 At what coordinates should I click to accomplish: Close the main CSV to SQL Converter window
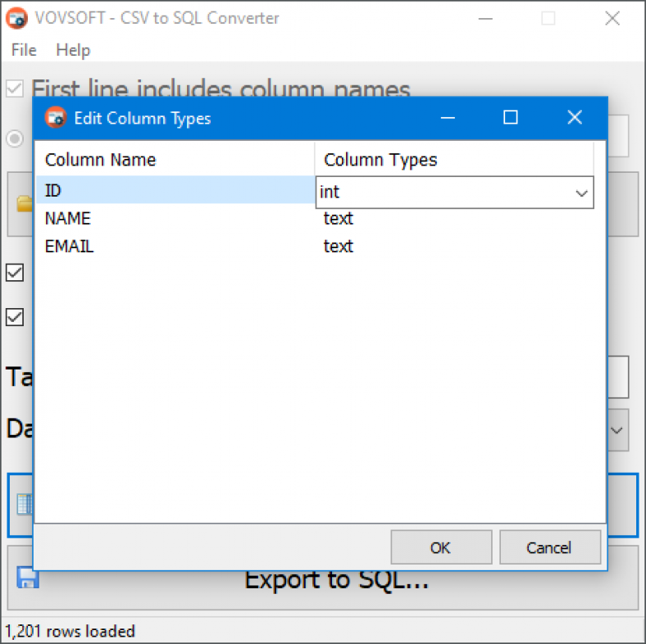[612, 18]
